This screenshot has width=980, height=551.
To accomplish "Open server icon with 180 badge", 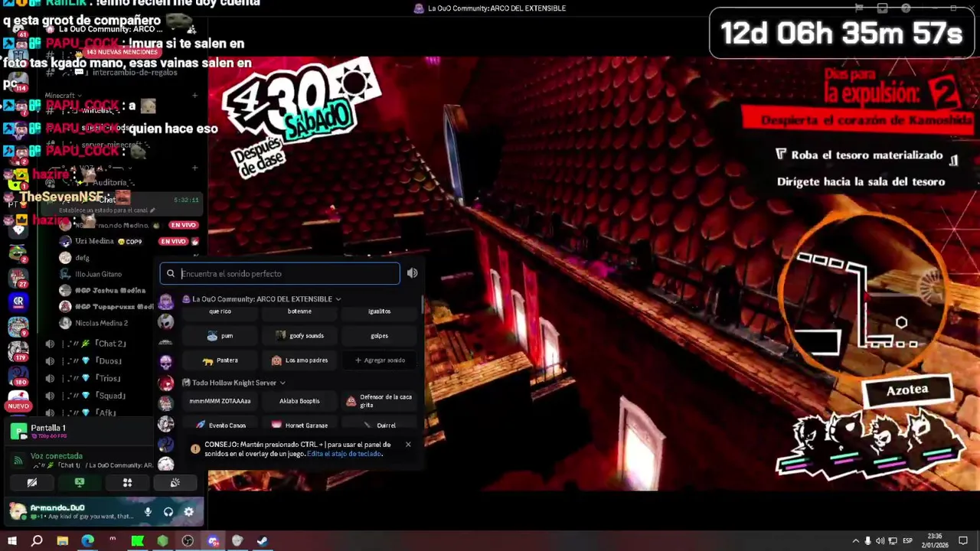I will [x=18, y=375].
